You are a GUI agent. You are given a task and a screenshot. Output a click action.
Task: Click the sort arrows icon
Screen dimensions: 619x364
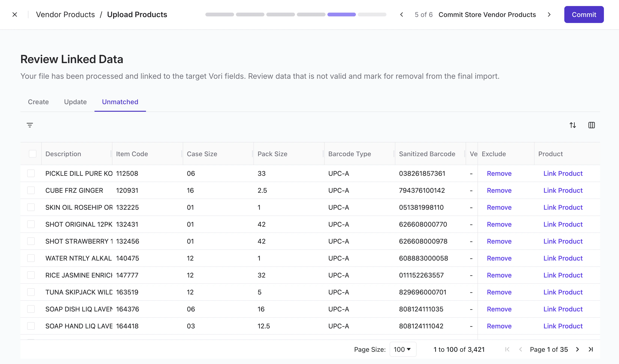pyautogui.click(x=573, y=125)
